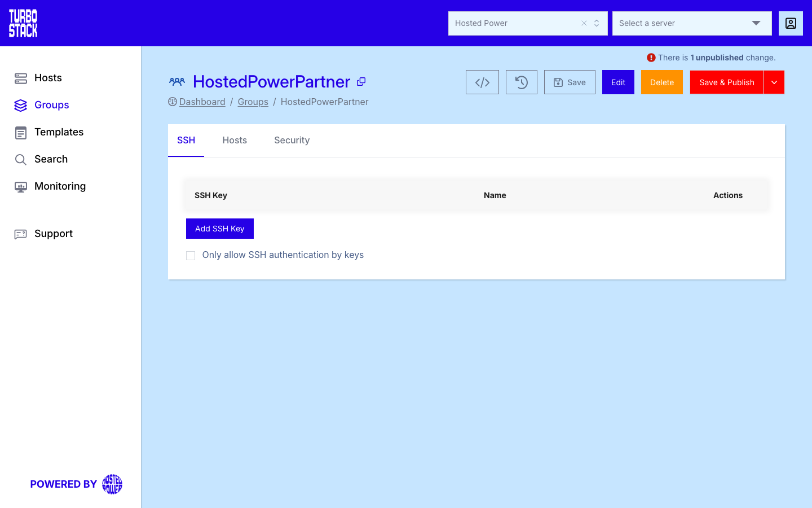This screenshot has width=812, height=508.
Task: Open the code view button
Action: pos(482,82)
